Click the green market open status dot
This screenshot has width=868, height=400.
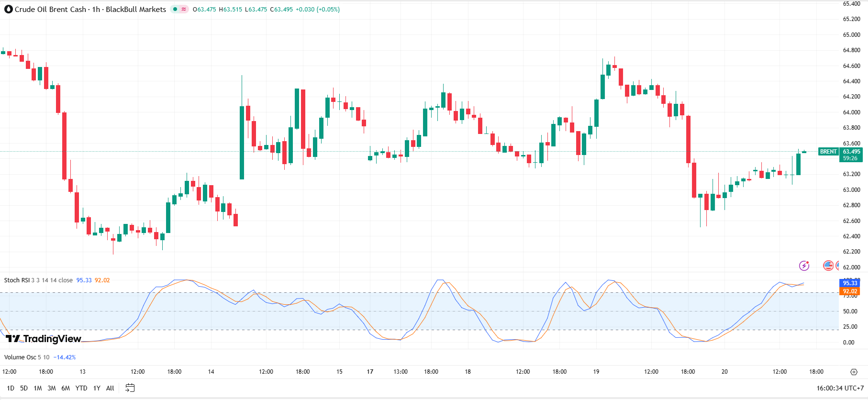coord(175,9)
